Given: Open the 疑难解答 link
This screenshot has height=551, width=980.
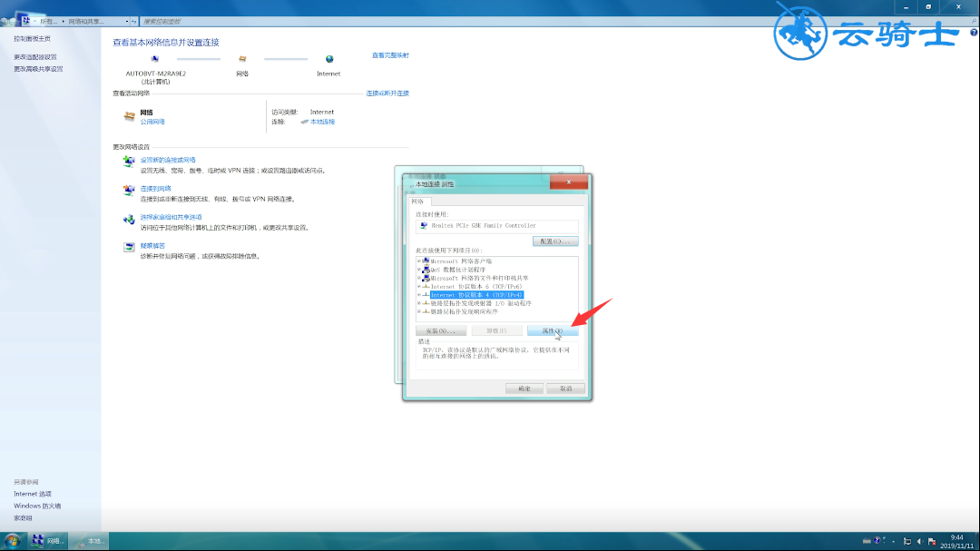Looking at the screenshot, I should tap(152, 246).
